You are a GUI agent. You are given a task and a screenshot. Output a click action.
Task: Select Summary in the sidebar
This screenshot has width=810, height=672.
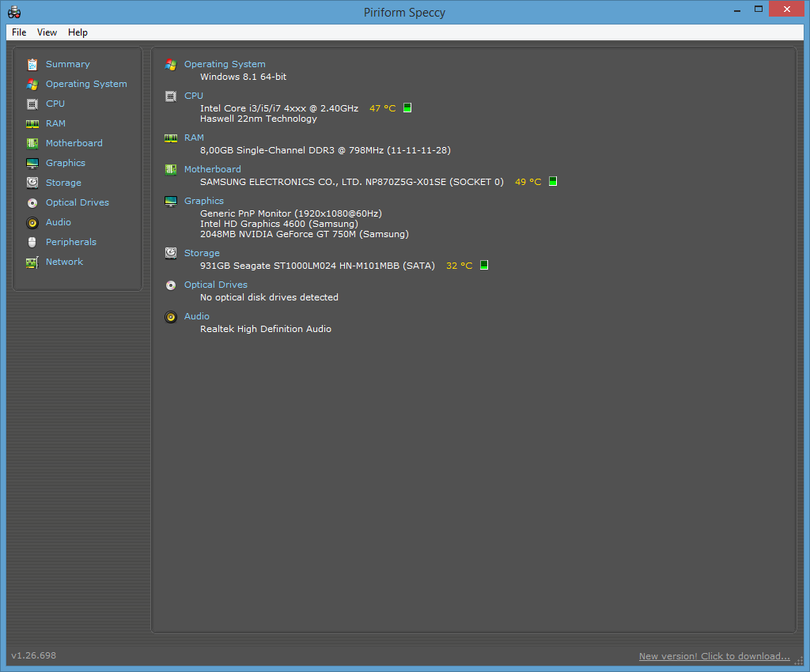[x=68, y=64]
